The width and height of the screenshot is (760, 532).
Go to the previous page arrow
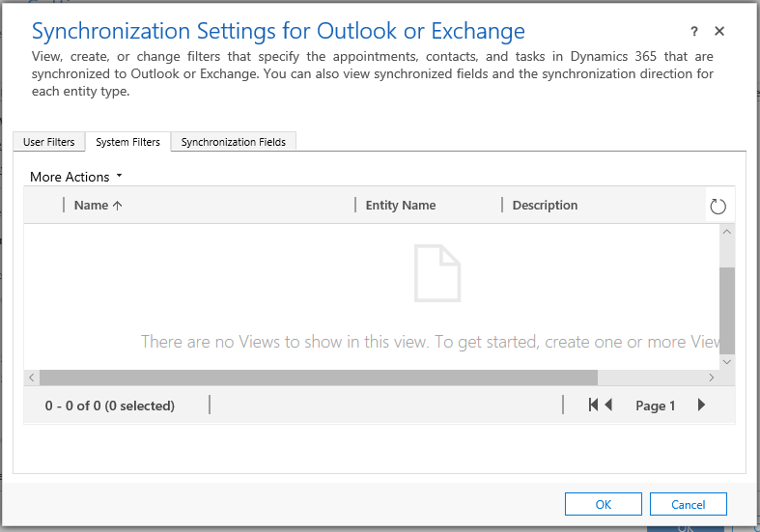pyautogui.click(x=608, y=405)
